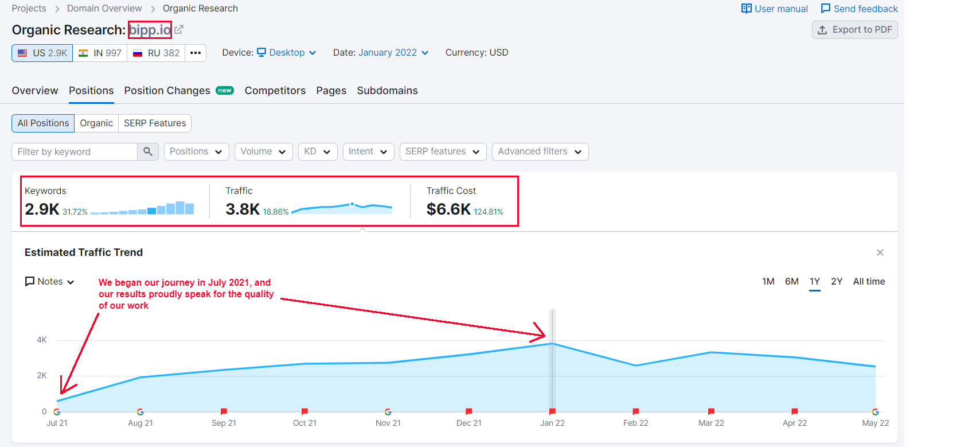Close the Estimated Traffic Trend panel

coord(880,252)
